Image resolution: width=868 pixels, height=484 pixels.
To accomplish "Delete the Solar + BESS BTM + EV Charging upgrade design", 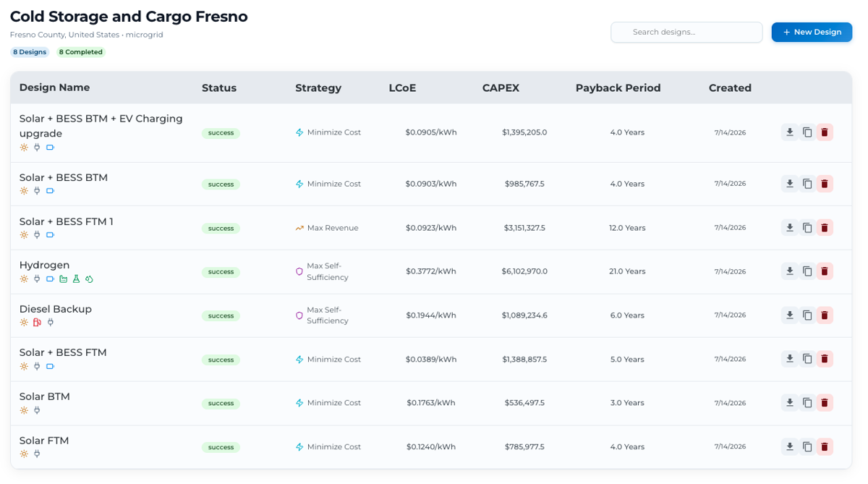I will pyautogui.click(x=825, y=132).
